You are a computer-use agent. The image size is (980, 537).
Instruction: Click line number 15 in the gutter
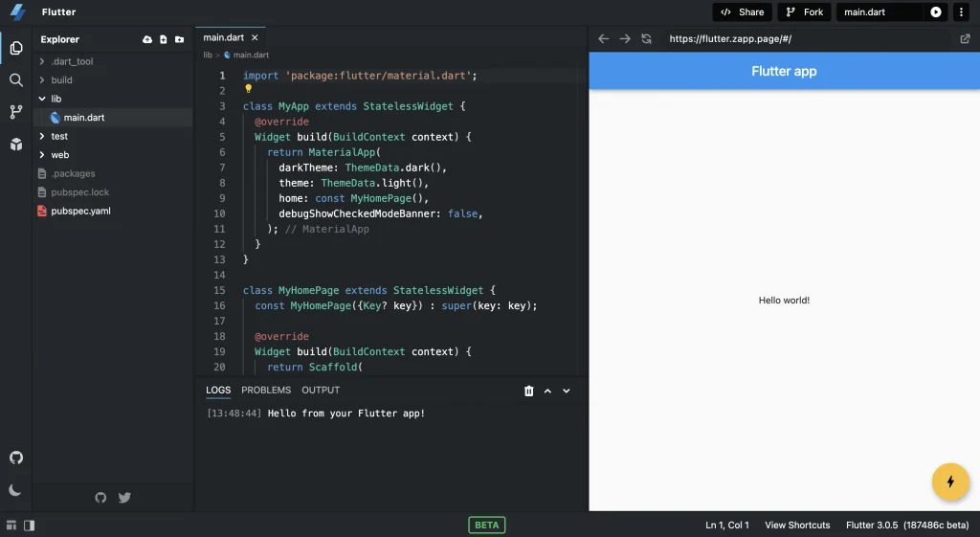tap(219, 290)
